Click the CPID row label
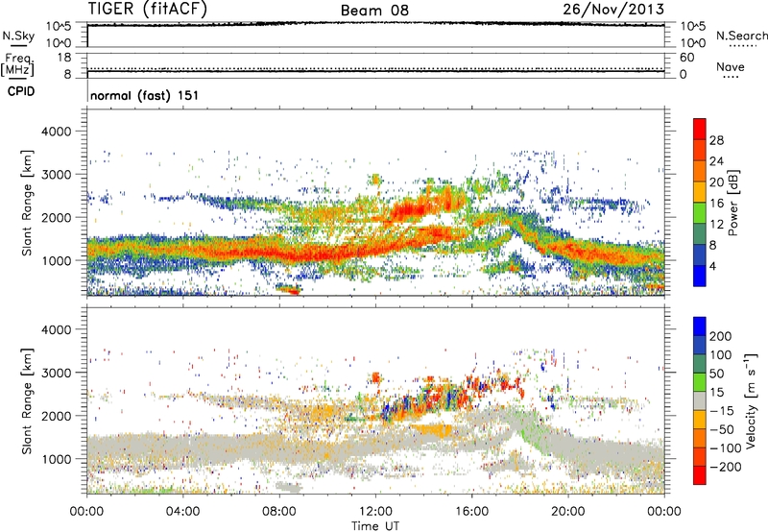 tap(21, 91)
